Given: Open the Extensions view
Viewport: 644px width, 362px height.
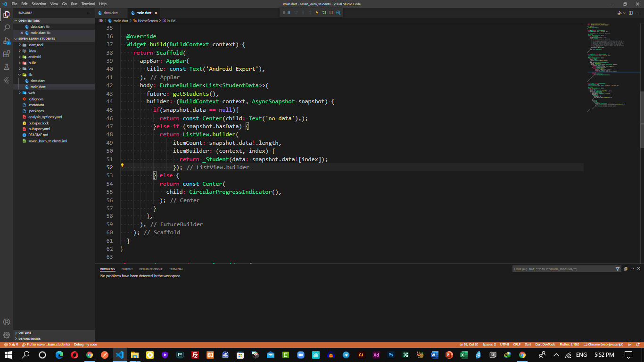Looking at the screenshot, I should (x=7, y=54).
